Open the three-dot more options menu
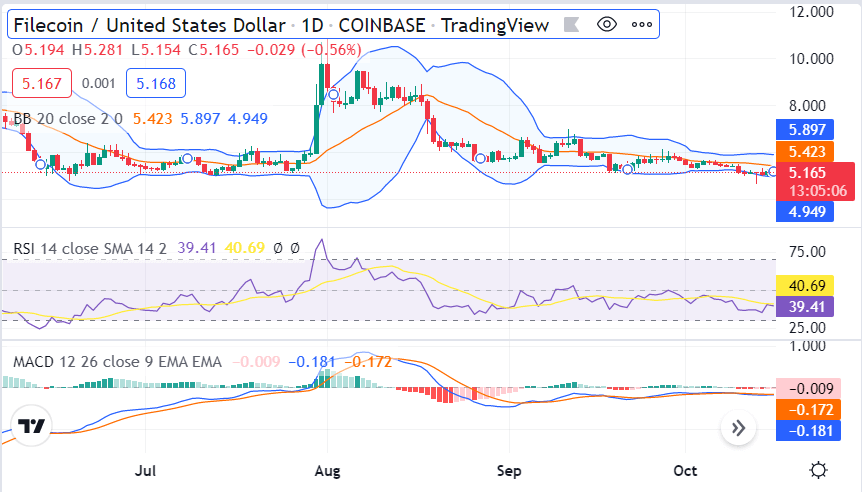Viewport: 862px width, 492px height. [642, 25]
